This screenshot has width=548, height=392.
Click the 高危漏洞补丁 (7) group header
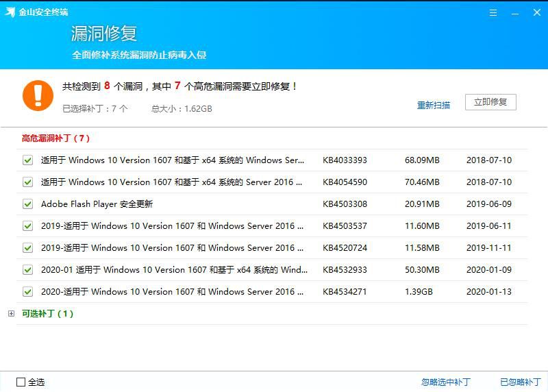[55, 138]
